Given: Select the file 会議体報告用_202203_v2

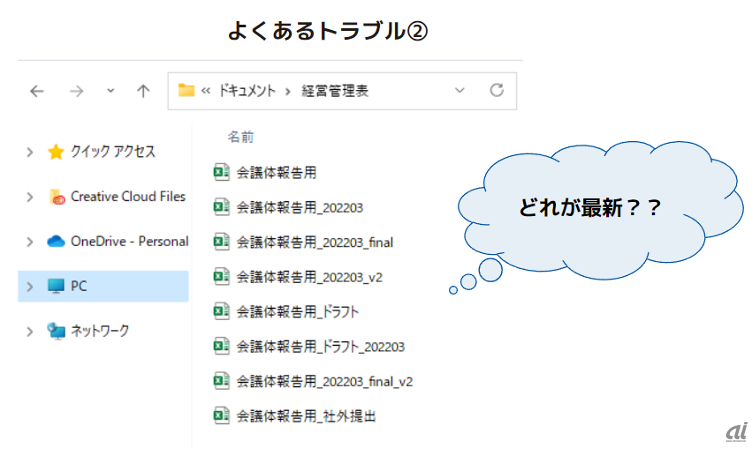Looking at the screenshot, I should click(310, 277).
